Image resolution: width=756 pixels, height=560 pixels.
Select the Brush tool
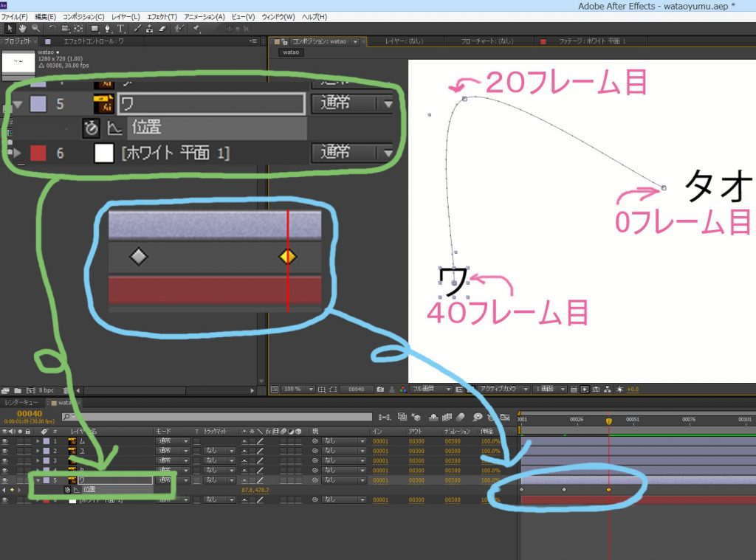[137, 29]
